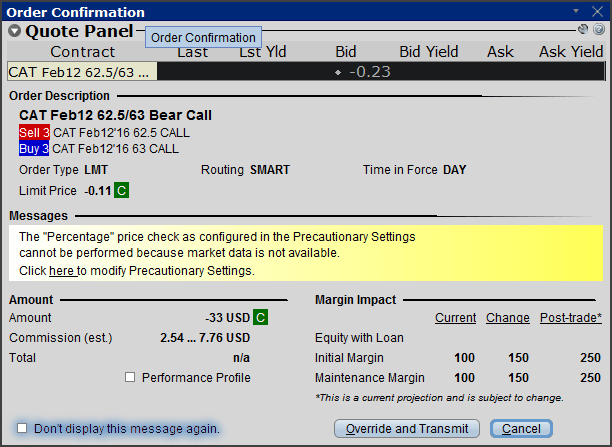Collapse the Quote Panel triangle

click(x=14, y=31)
